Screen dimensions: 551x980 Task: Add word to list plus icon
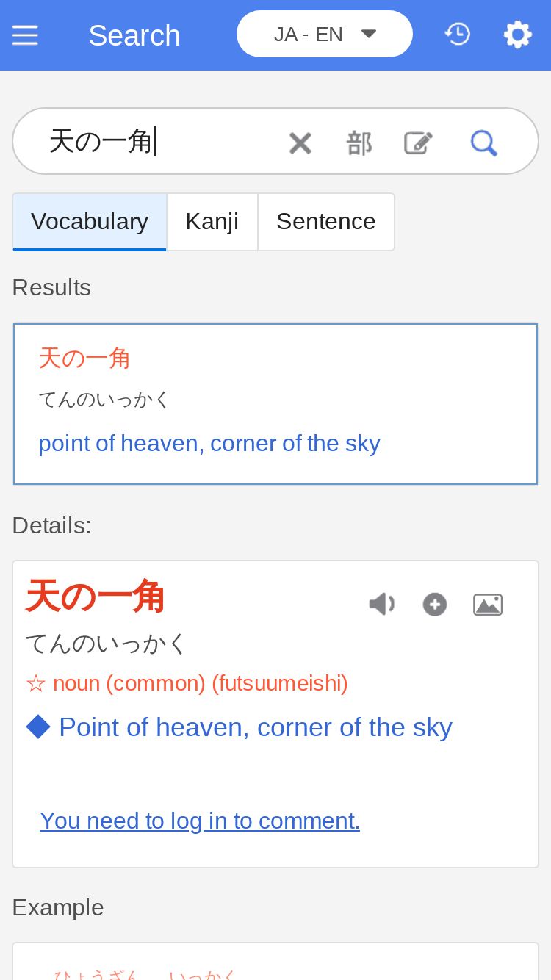click(435, 605)
